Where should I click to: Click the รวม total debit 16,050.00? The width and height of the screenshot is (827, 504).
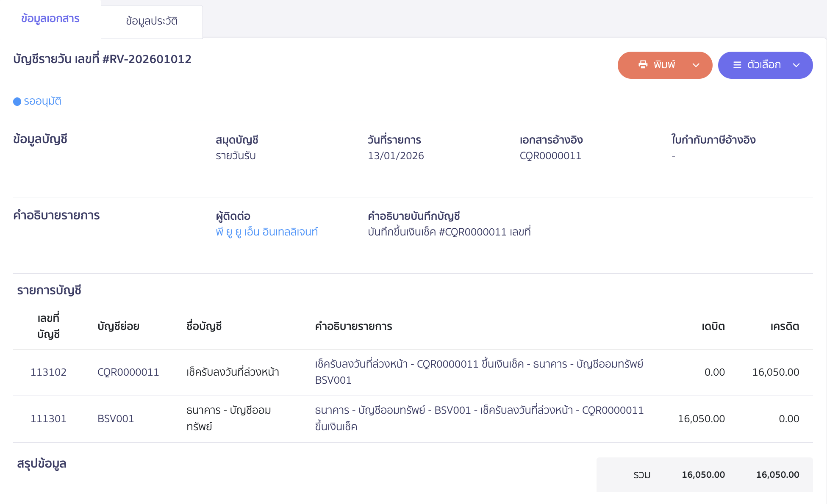coord(703,475)
